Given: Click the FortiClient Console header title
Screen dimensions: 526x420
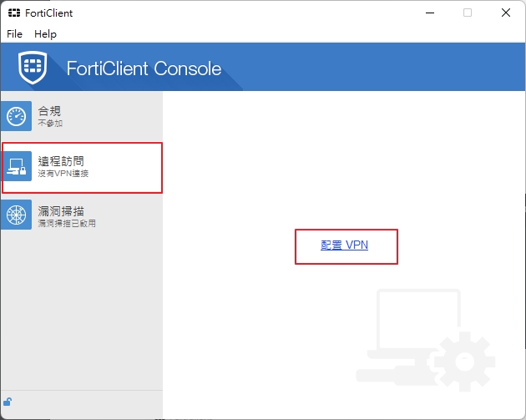Looking at the screenshot, I should tap(144, 68).
